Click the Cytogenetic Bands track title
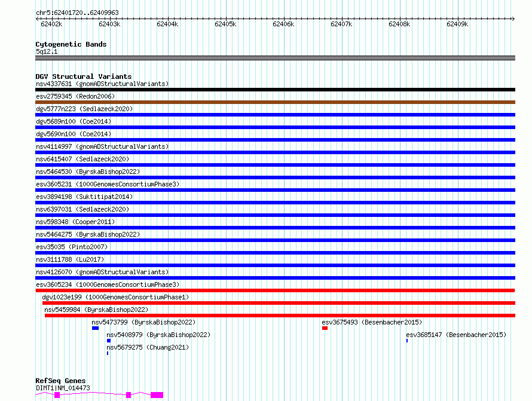Viewport: 532px width, 401px height. 71,44
